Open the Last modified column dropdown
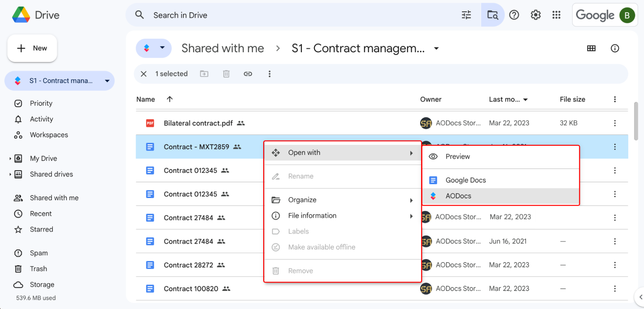The image size is (644, 309). click(x=525, y=100)
